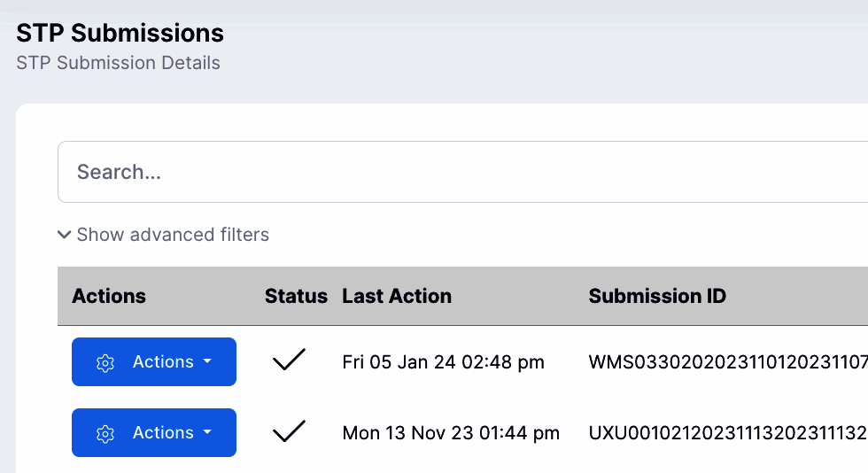Open the Actions dropdown caret for the UXU submission
The width and height of the screenshot is (868, 473).
[207, 432]
